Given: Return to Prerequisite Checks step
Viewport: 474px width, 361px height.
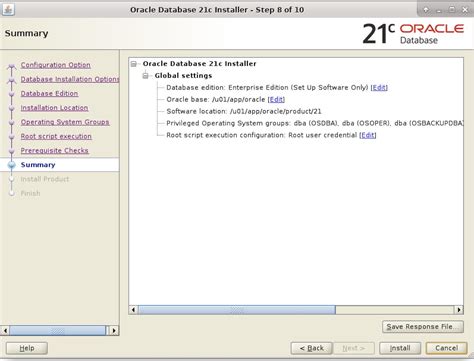Looking at the screenshot, I should tap(55, 151).
